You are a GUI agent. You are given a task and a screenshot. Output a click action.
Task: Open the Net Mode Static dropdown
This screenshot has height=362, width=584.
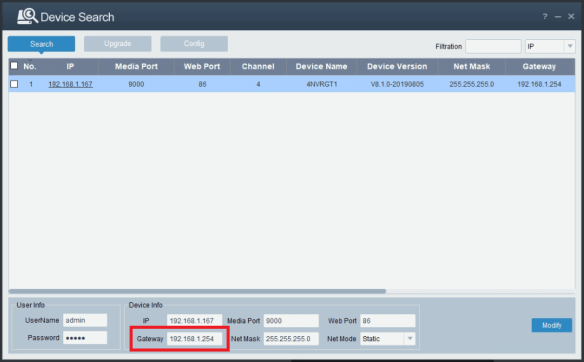[388, 339]
